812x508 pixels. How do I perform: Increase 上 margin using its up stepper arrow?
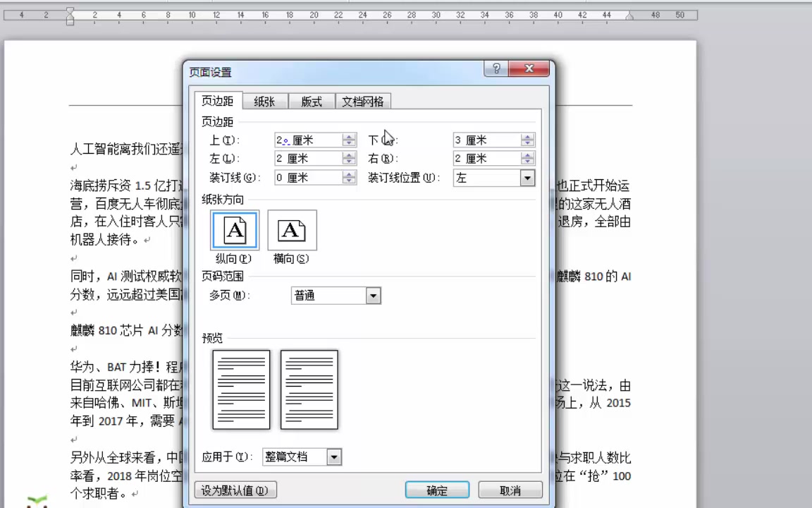(x=349, y=136)
